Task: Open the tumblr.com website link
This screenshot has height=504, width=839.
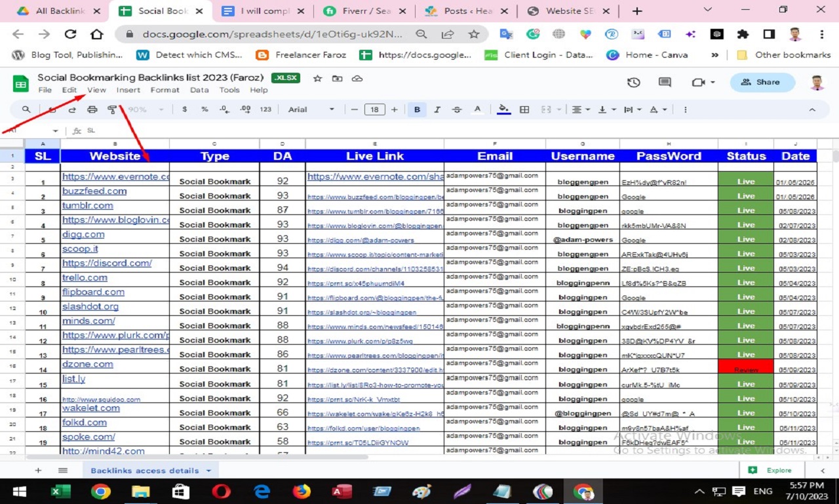Action: (x=88, y=206)
